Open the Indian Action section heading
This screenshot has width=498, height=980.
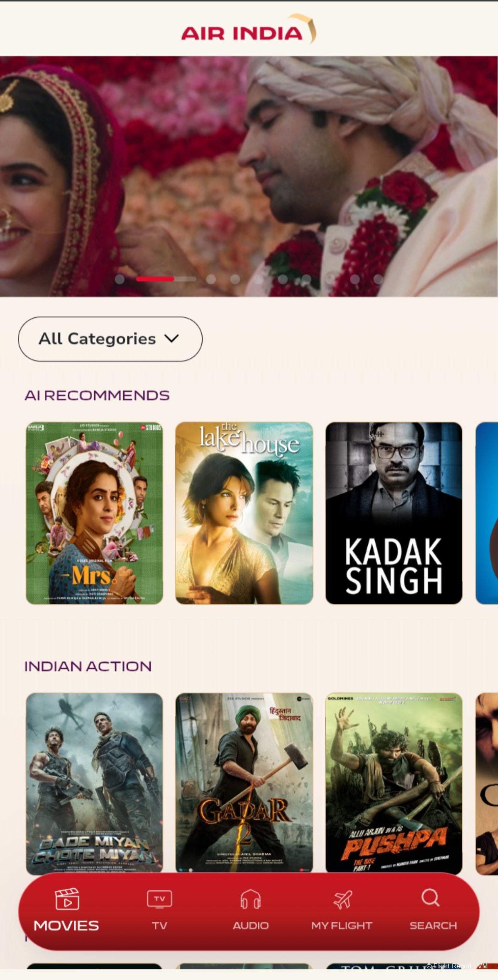pyautogui.click(x=88, y=666)
